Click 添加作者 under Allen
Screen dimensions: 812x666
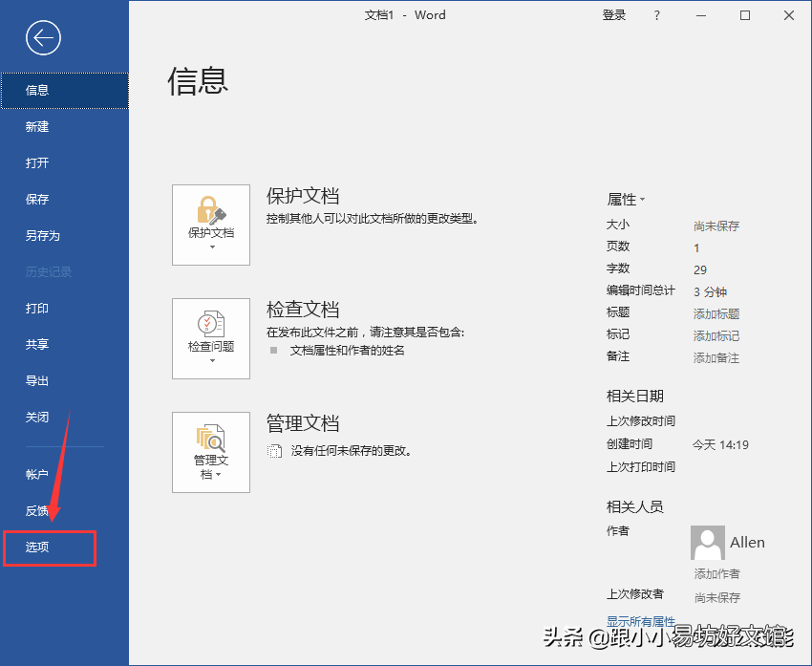(x=716, y=574)
